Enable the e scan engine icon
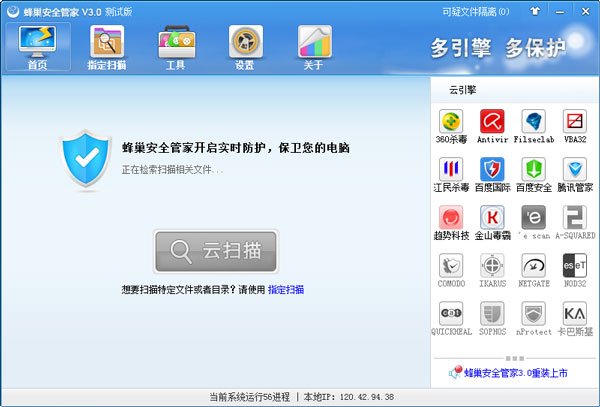The width and height of the screenshot is (600, 407). point(534,218)
